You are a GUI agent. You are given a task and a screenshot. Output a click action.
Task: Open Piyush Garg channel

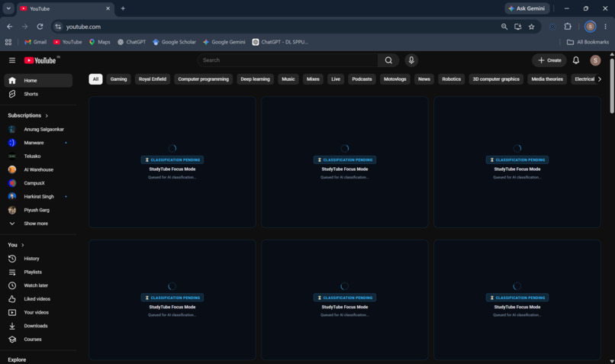tap(38, 210)
